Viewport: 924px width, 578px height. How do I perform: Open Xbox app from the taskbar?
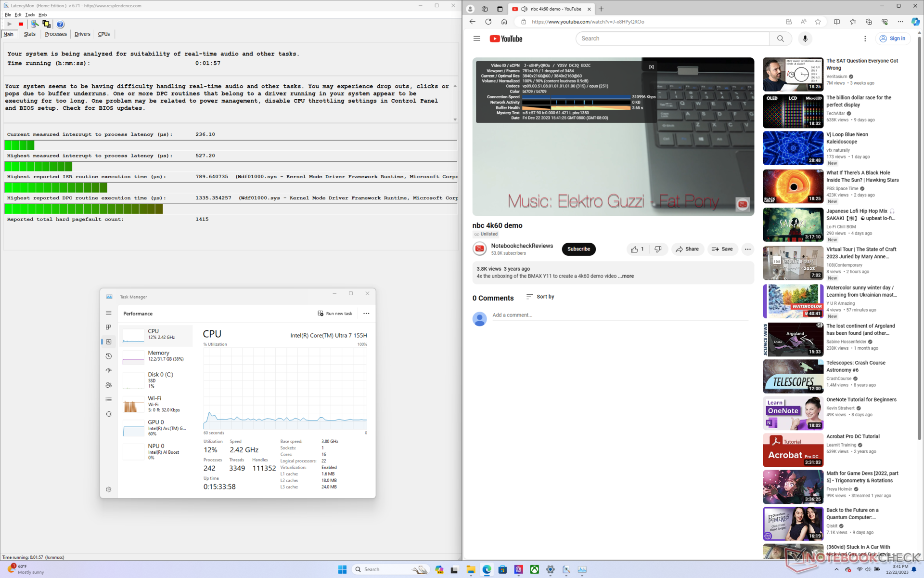[x=534, y=569]
